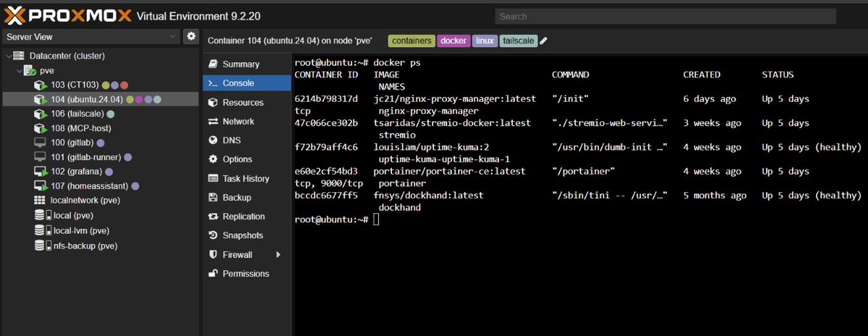Select container 106 (tailscale)
This screenshot has width=868, height=336.
[100, 114]
